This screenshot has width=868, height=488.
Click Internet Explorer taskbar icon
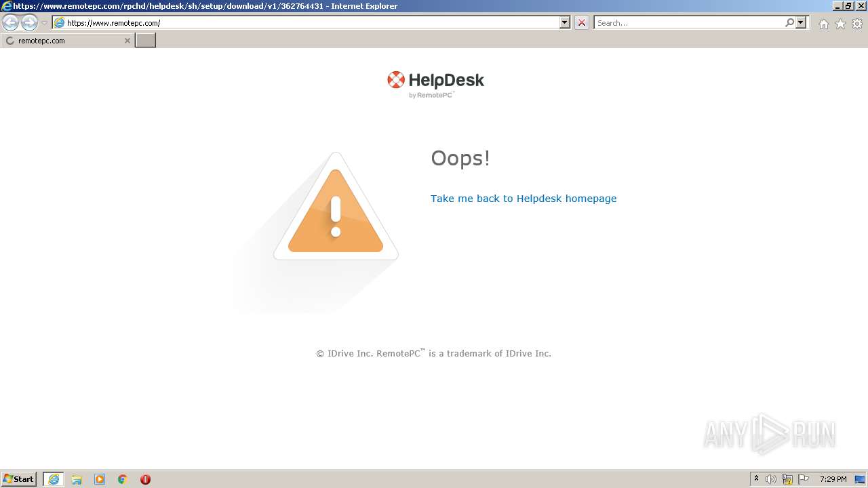pyautogui.click(x=54, y=479)
